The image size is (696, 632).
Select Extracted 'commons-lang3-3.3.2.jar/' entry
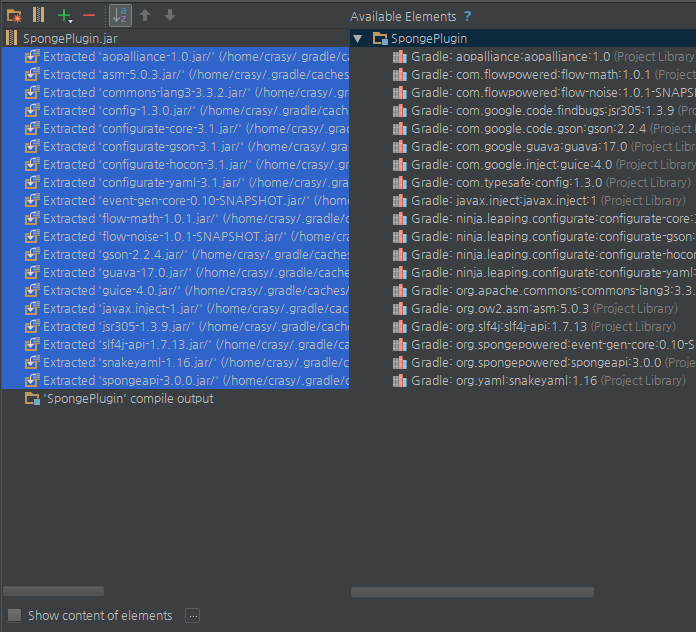[x=175, y=92]
